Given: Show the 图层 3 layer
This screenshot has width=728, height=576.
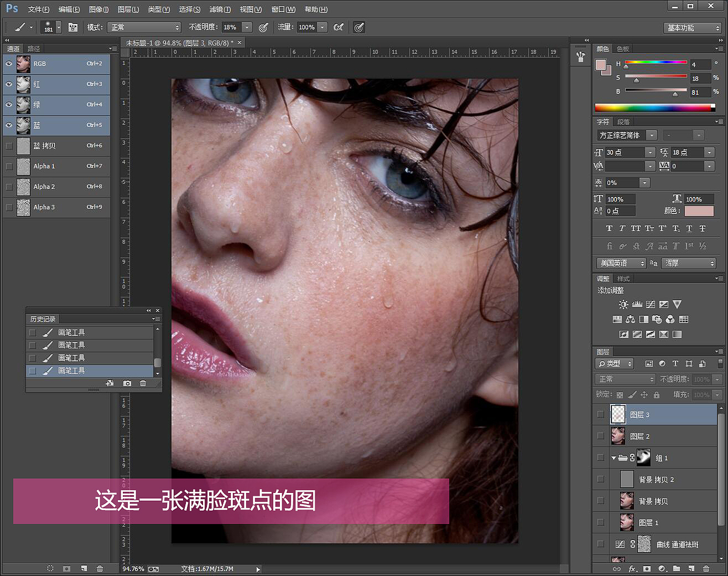Looking at the screenshot, I should tap(601, 414).
